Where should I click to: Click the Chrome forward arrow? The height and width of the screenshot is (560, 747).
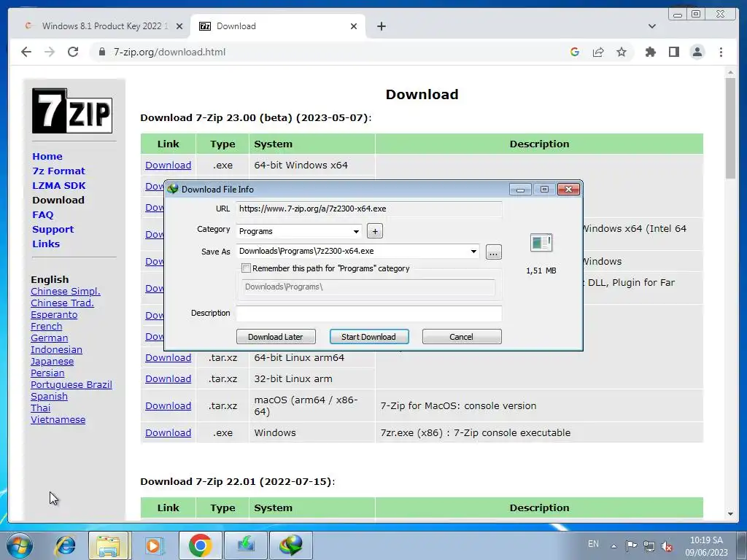50,52
